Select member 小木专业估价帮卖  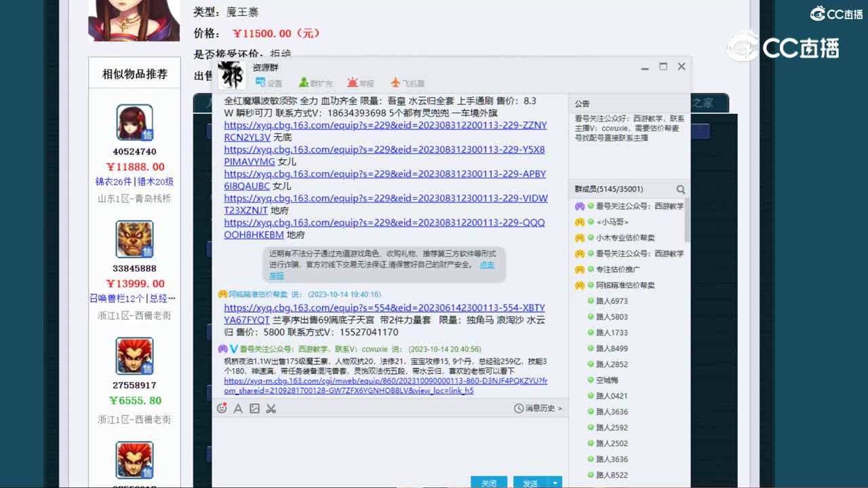click(x=626, y=238)
